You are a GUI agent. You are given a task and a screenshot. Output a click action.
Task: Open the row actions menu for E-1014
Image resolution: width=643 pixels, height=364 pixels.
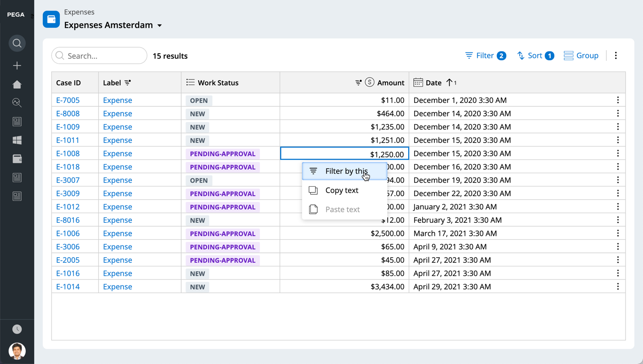(618, 286)
